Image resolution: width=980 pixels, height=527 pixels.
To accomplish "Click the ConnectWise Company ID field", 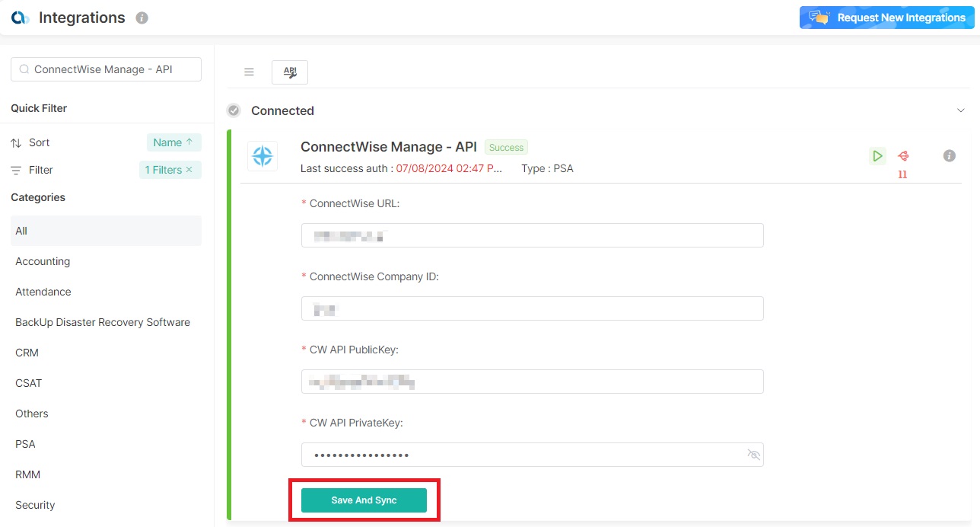I will 533,308.
